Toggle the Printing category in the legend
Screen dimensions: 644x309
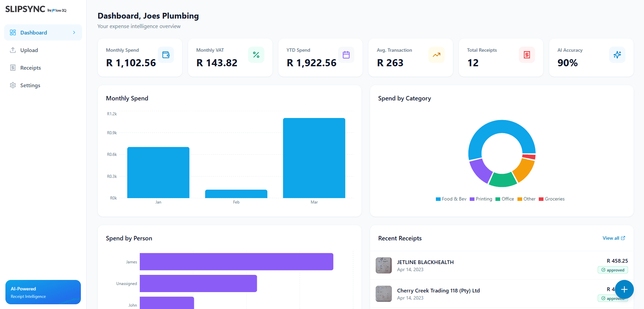click(x=481, y=199)
